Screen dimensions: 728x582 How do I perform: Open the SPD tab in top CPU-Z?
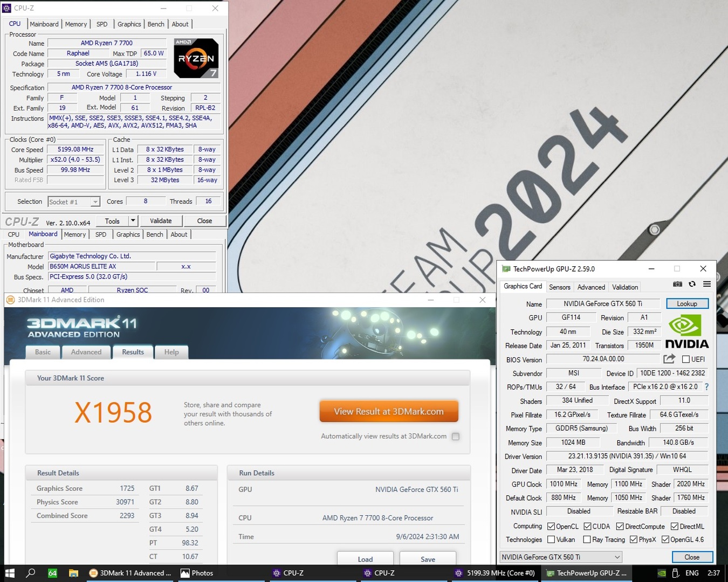pos(102,24)
